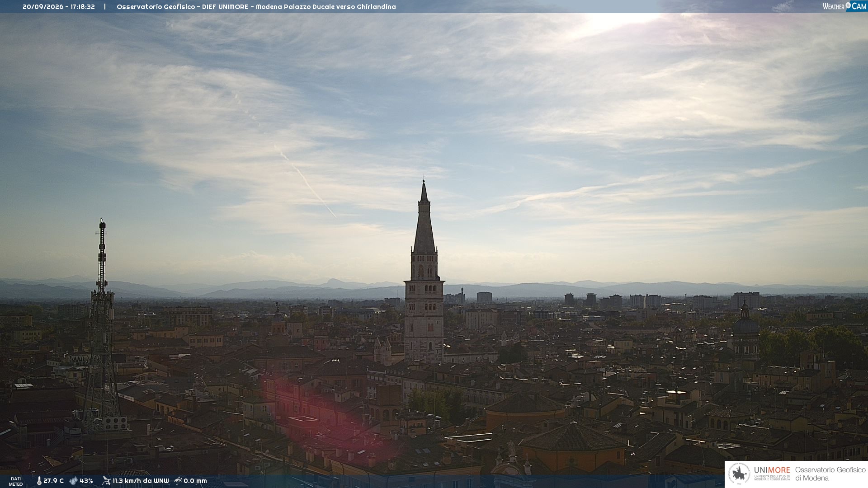Click the 43% humidity value

click(x=86, y=481)
